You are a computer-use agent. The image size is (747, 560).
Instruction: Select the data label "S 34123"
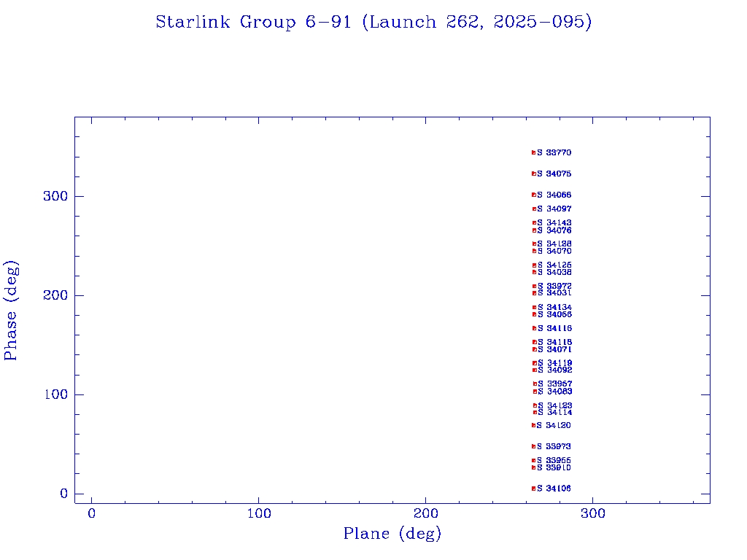click(555, 405)
